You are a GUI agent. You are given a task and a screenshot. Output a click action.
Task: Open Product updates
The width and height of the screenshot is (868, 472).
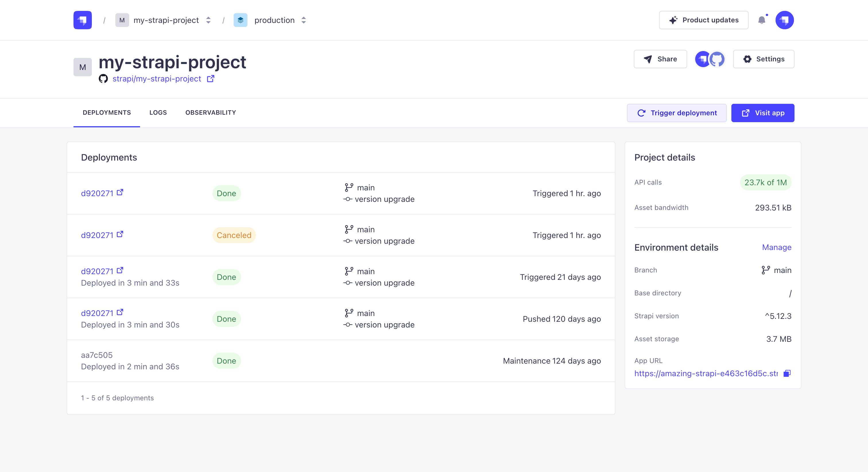704,20
